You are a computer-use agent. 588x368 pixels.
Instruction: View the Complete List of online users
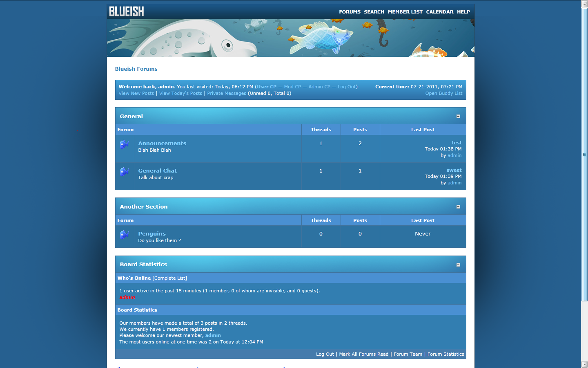(x=170, y=278)
